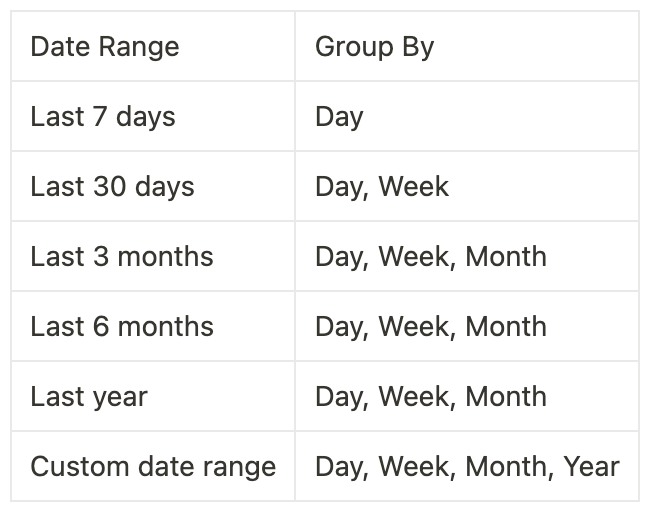
Task: Click the Group By column header
Action: click(x=374, y=47)
